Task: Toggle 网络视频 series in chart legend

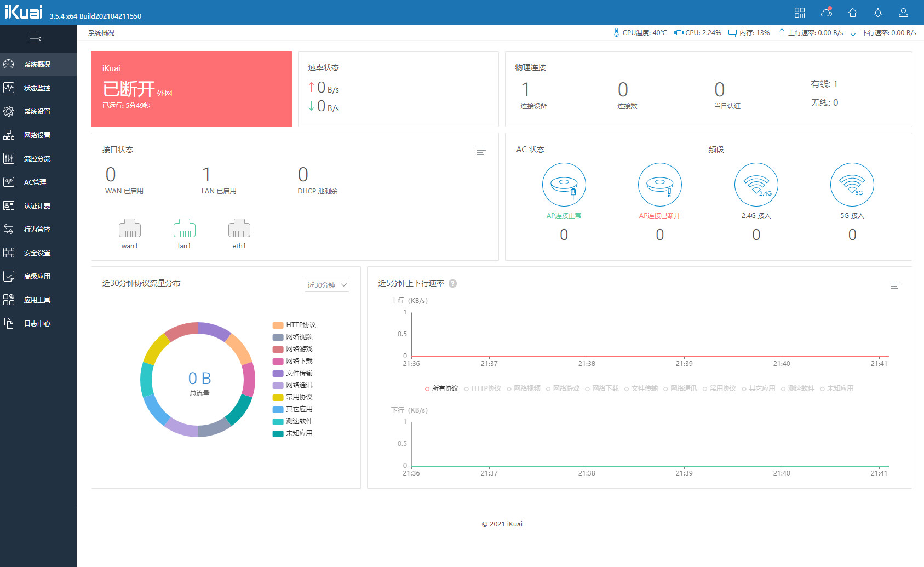Action: (x=524, y=388)
